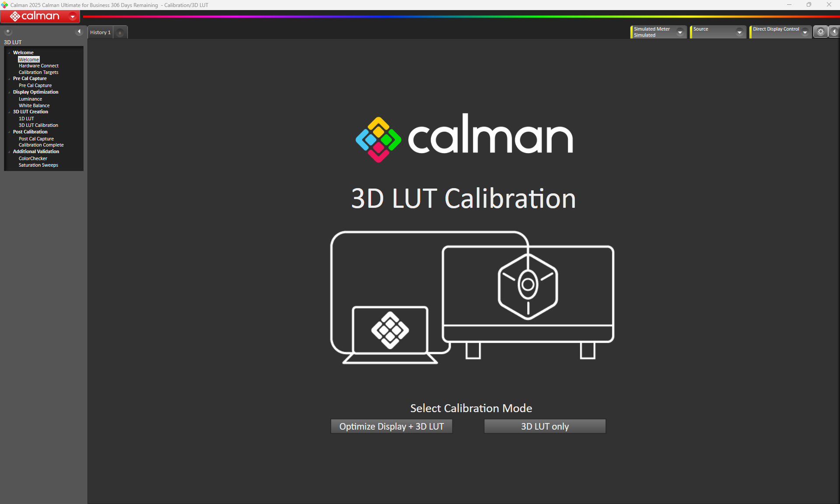This screenshot has height=504, width=840.
Task: Open Pre Cal Capture sub-page
Action: pyautogui.click(x=35, y=85)
